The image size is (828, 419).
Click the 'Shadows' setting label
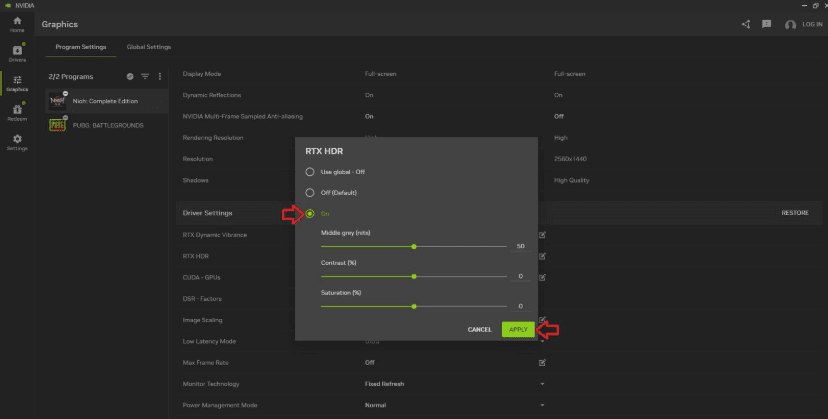pos(195,180)
